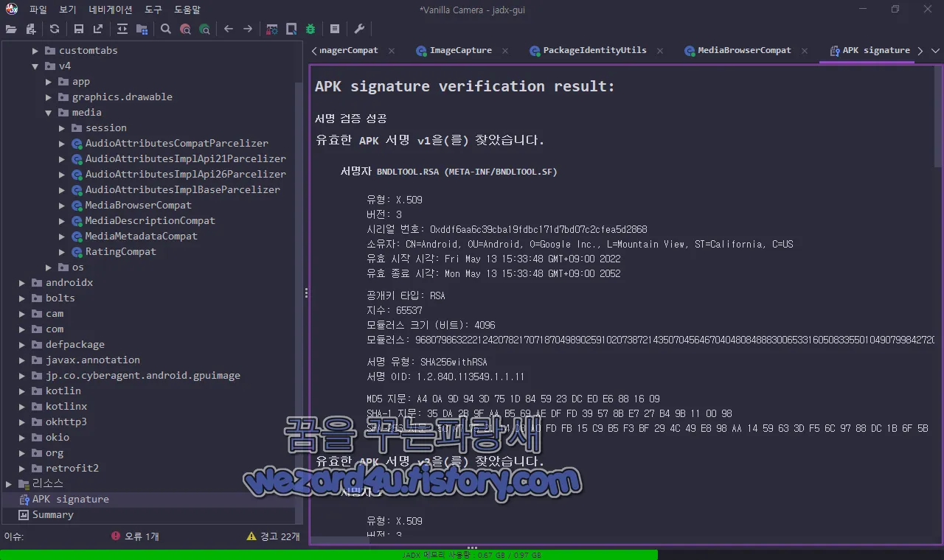
Task: Click the serial number line starting with 0xddf6aa6c
Action: click(x=507, y=229)
